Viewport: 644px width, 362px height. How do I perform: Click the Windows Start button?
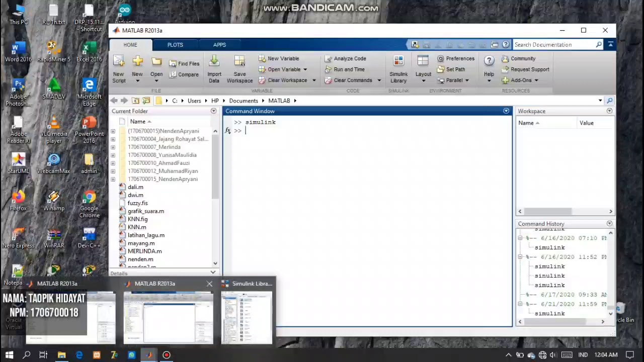click(x=9, y=355)
